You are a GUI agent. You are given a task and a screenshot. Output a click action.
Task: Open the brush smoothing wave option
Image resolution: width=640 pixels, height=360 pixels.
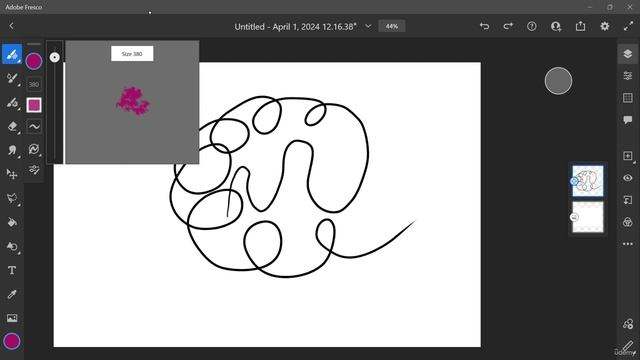point(34,127)
